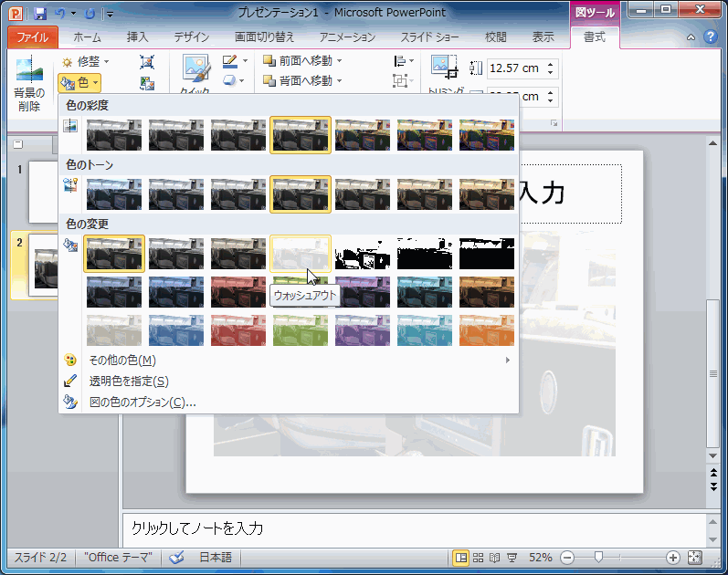Increase height with the 12.57 cm spinner up arrow
728x575 pixels.
550,65
